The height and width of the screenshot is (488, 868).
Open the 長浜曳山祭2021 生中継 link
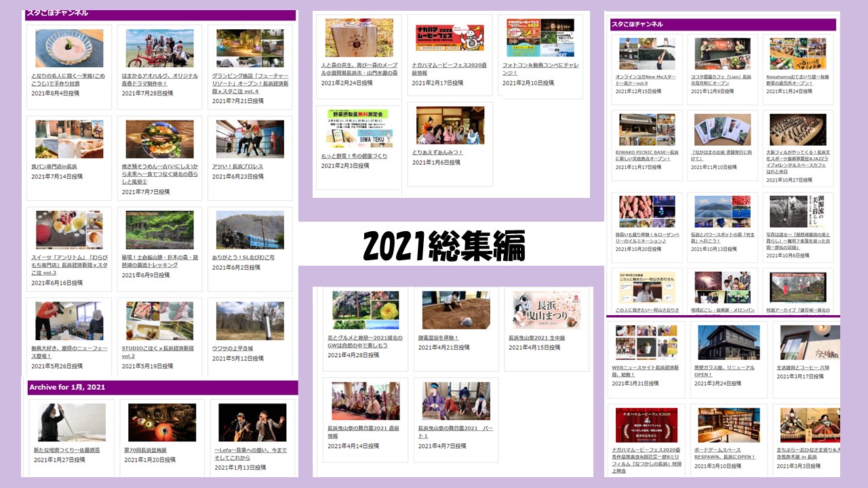tap(536, 338)
